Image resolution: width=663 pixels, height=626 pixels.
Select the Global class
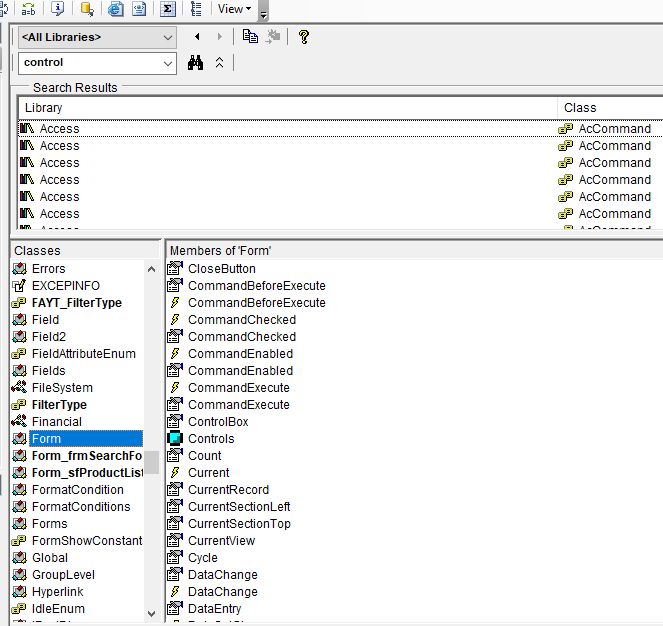(x=49, y=558)
